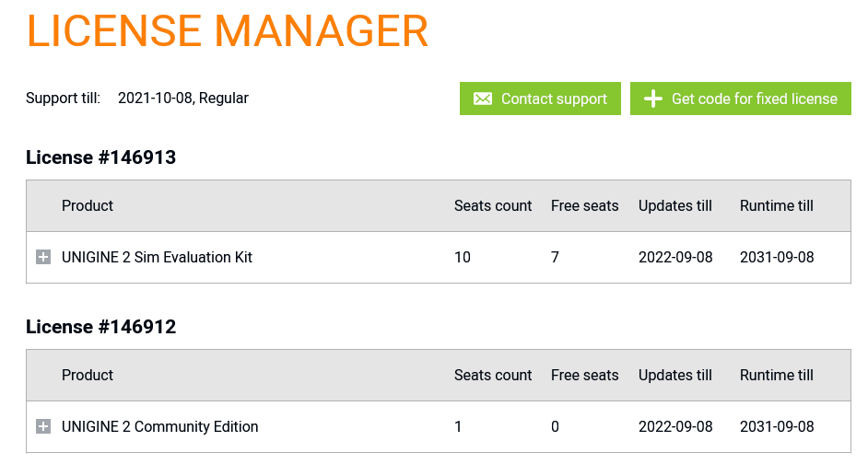
Task: Click the seats count 10 for Sim Evaluation Kit
Action: pyautogui.click(x=463, y=257)
